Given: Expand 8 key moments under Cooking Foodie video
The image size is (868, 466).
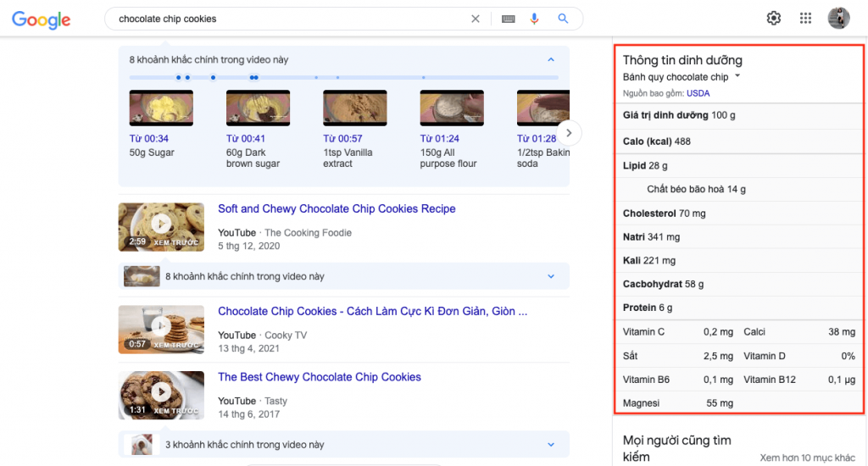Looking at the screenshot, I should click(x=344, y=276).
